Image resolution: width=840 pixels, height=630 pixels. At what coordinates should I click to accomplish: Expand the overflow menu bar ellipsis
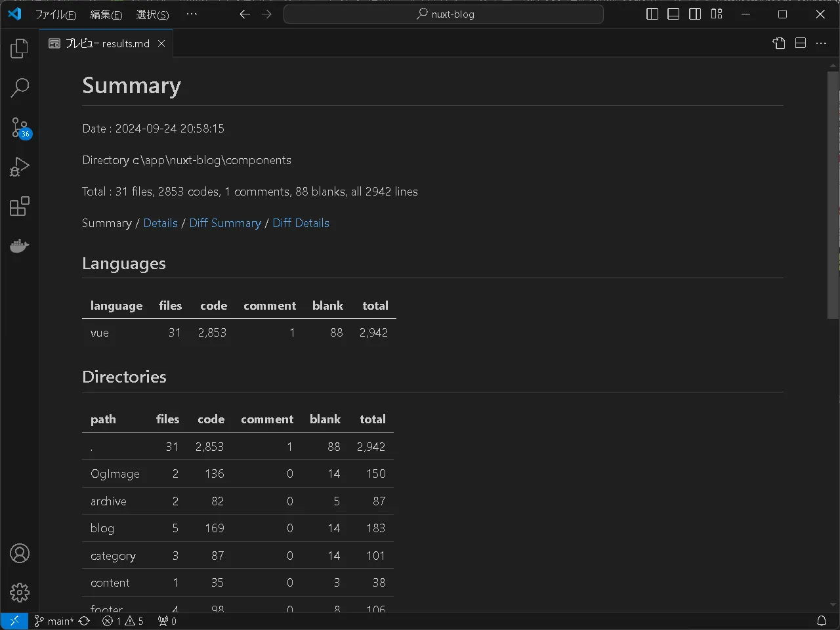click(192, 14)
